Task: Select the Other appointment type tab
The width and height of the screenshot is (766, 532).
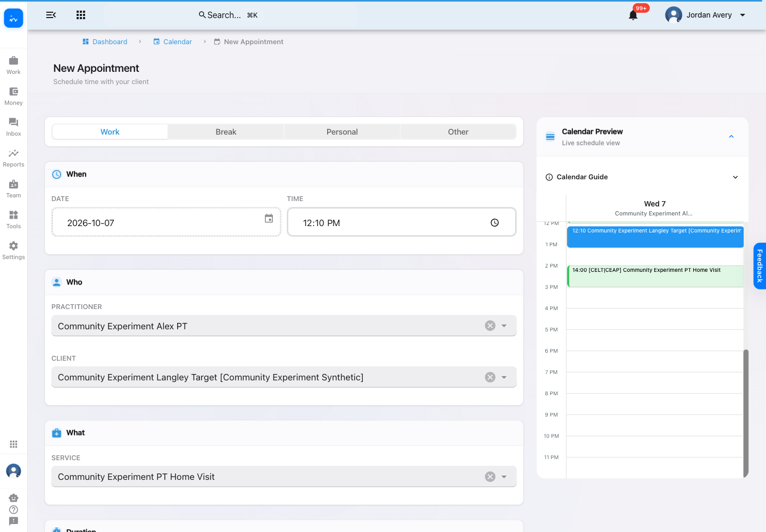Action: point(458,132)
